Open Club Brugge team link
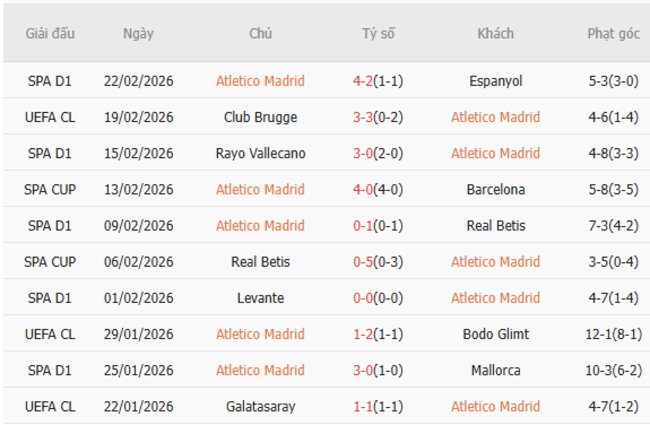650x425 pixels. pyautogui.click(x=260, y=117)
